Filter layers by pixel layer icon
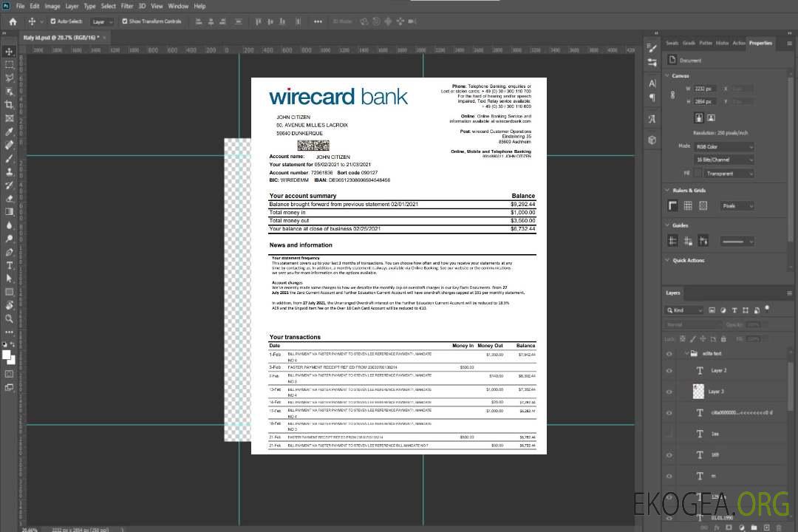This screenshot has width=798, height=532. coord(712,310)
